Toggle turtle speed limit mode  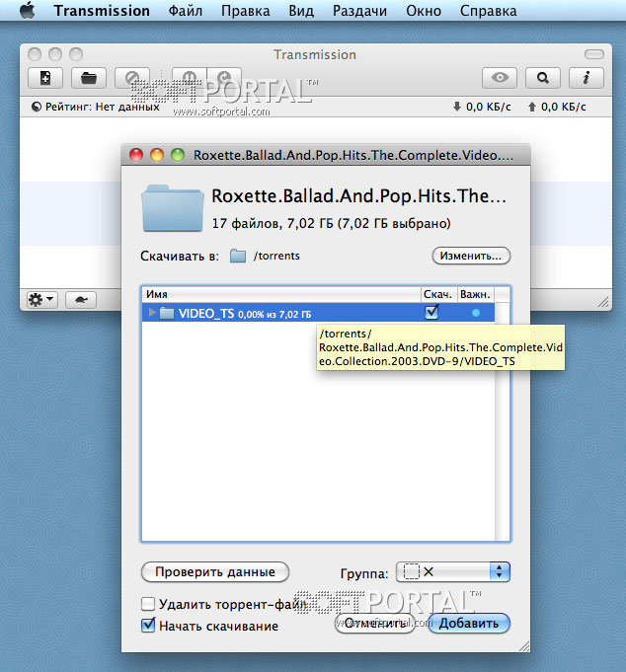[81, 299]
